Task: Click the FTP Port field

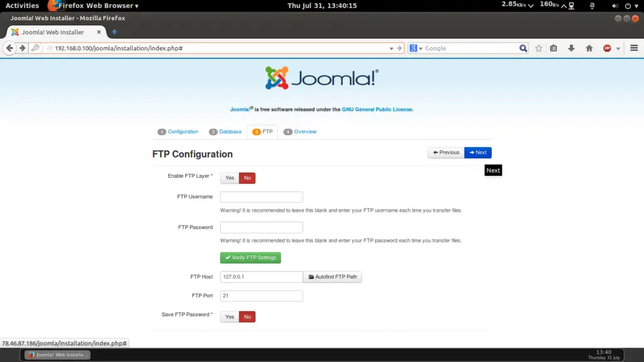Action: [x=262, y=296]
